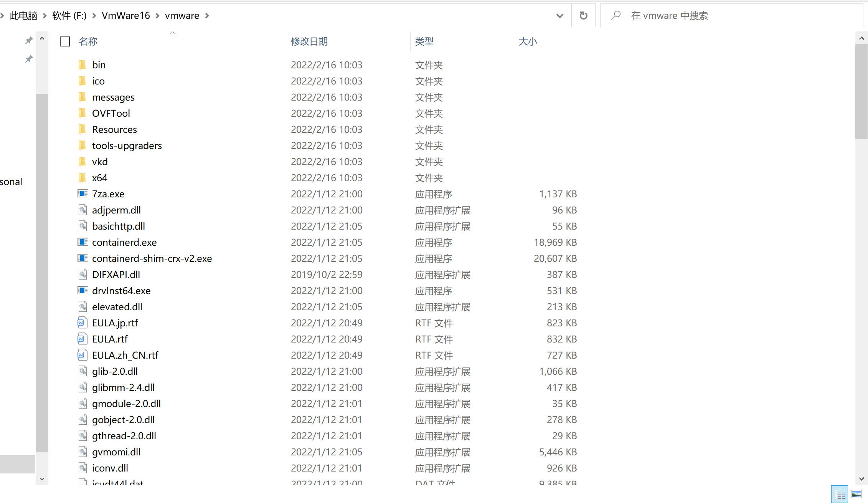
Task: Click the containerd.exe file icon
Action: (x=83, y=242)
